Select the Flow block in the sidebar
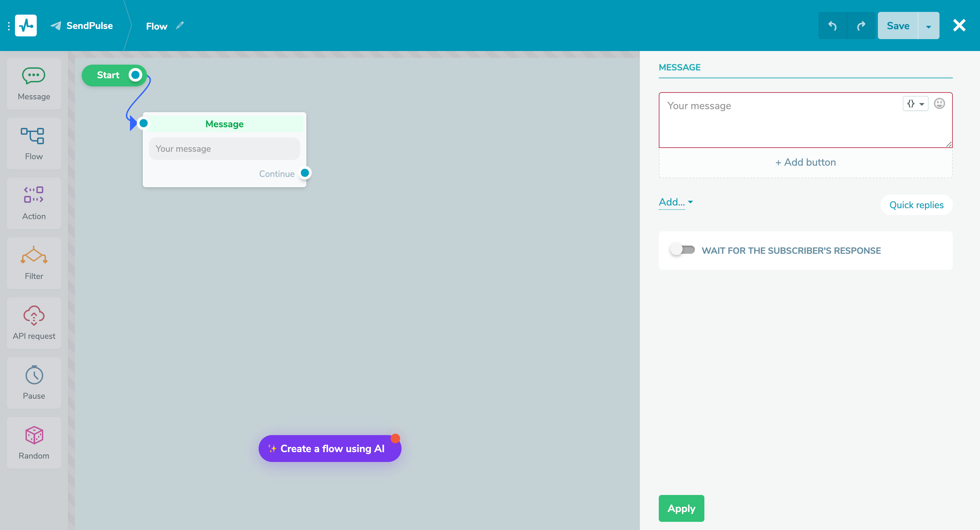This screenshot has height=530, width=980. [33, 144]
